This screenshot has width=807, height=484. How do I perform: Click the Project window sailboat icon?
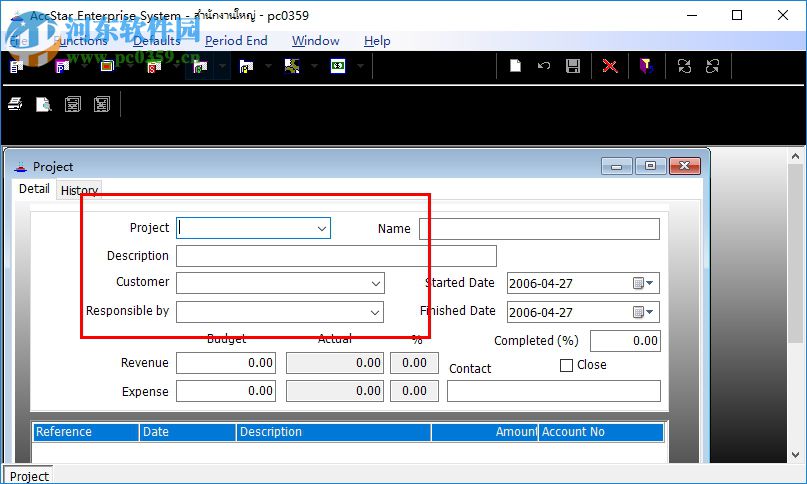click(21, 166)
